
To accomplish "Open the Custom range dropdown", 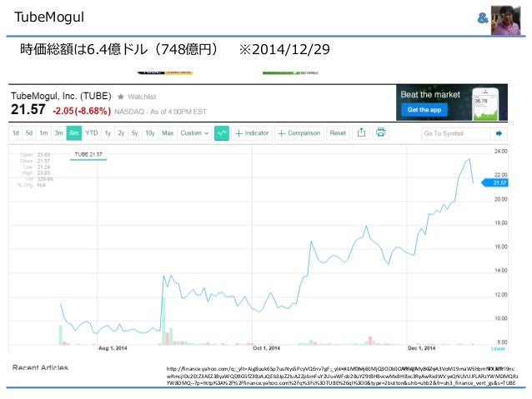I will coord(194,133).
